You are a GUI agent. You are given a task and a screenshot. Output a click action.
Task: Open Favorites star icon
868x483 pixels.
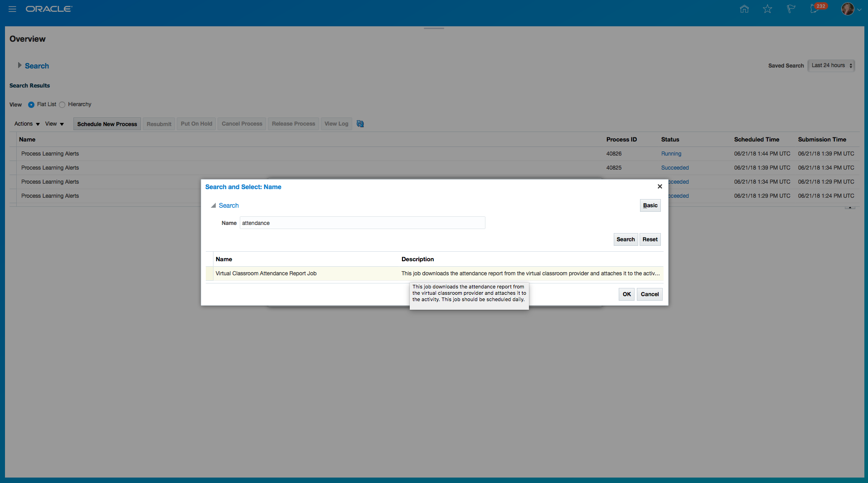[767, 9]
